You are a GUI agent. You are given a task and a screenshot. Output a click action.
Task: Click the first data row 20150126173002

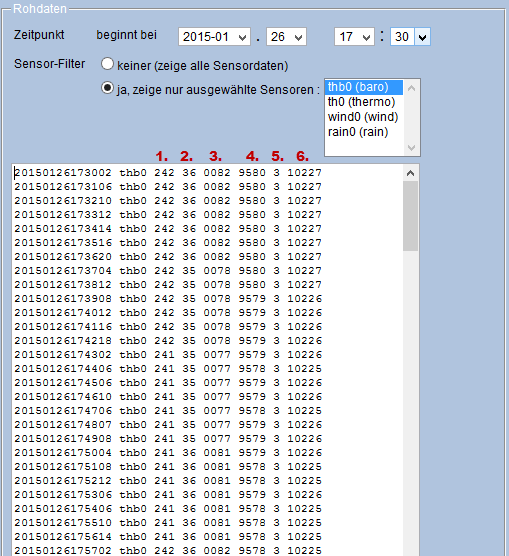168,173
